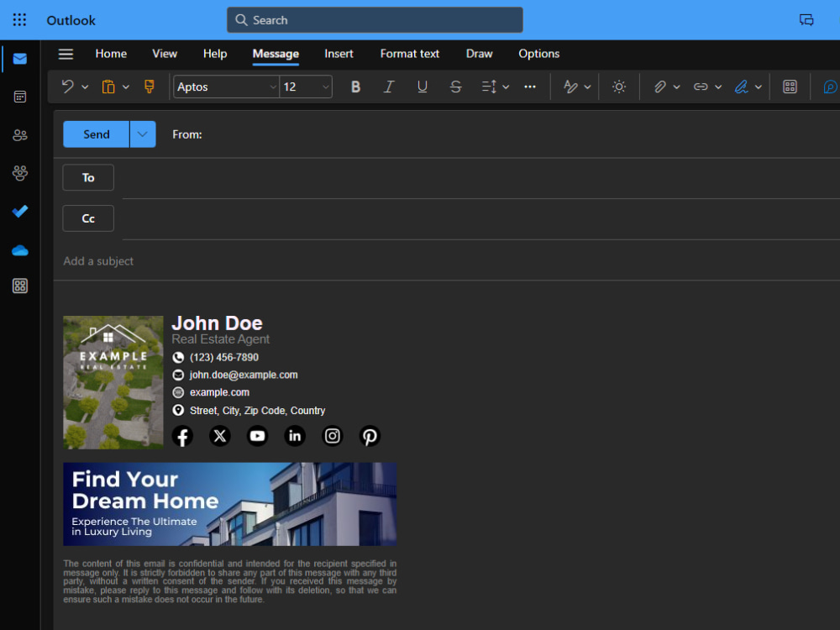Toggle the hamburger navigation pane button
The image size is (840, 630).
pos(66,54)
